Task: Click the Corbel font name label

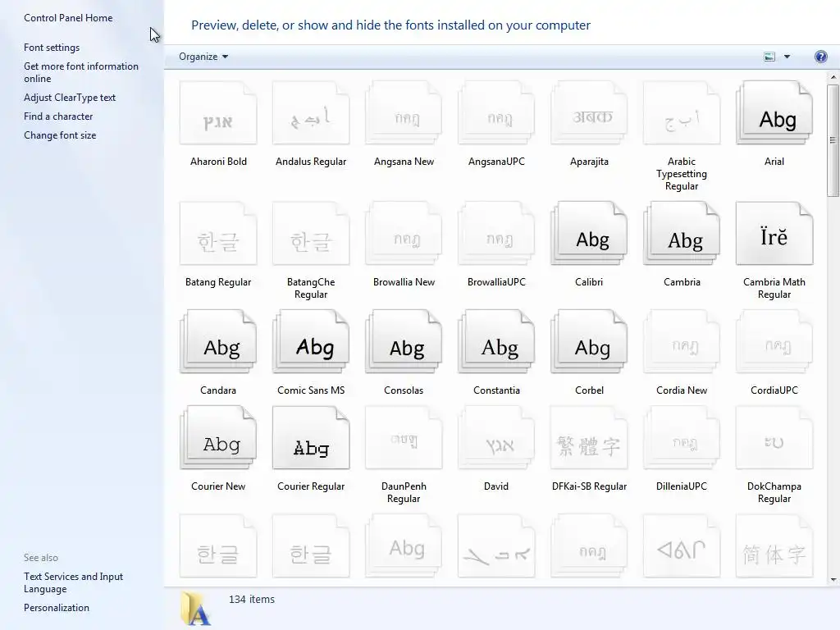Action: click(x=589, y=390)
